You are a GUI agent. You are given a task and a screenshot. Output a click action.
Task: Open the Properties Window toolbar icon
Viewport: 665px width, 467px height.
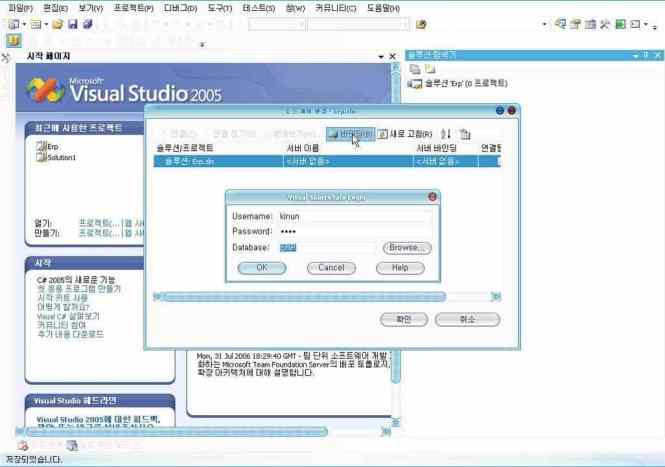click(576, 24)
